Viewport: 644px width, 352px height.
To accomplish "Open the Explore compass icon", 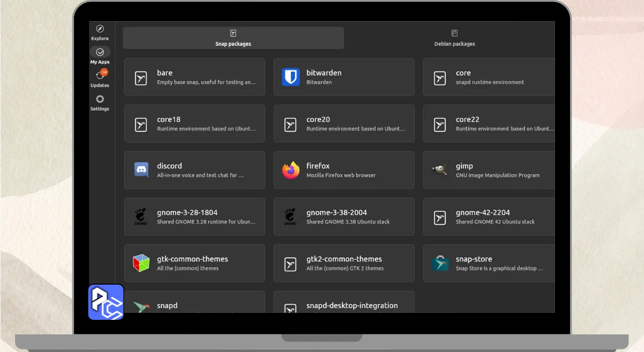I will tap(100, 29).
